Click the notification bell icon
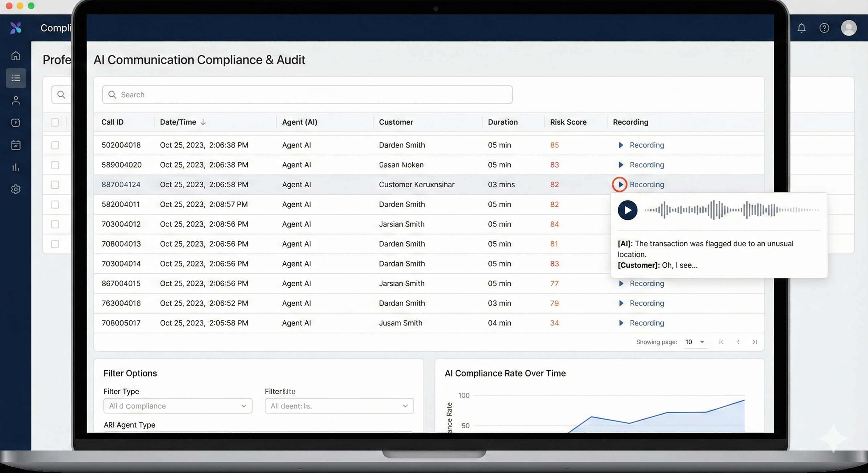This screenshot has height=473, width=868. coord(801,28)
